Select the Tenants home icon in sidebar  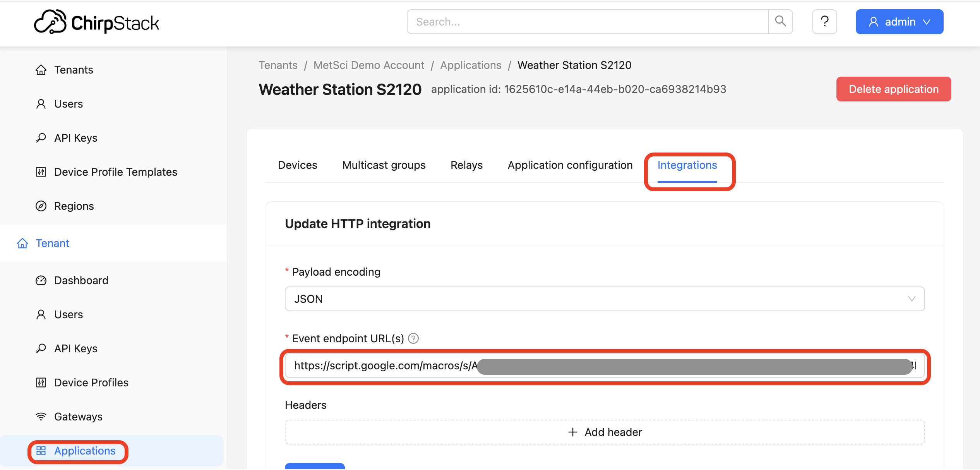[x=41, y=70]
